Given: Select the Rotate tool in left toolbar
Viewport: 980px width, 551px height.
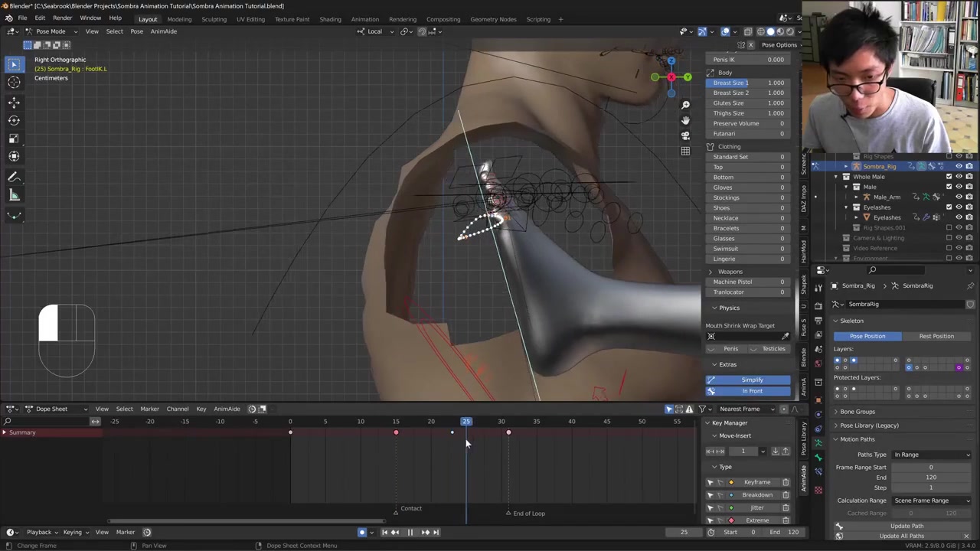Looking at the screenshot, I should tap(14, 120).
